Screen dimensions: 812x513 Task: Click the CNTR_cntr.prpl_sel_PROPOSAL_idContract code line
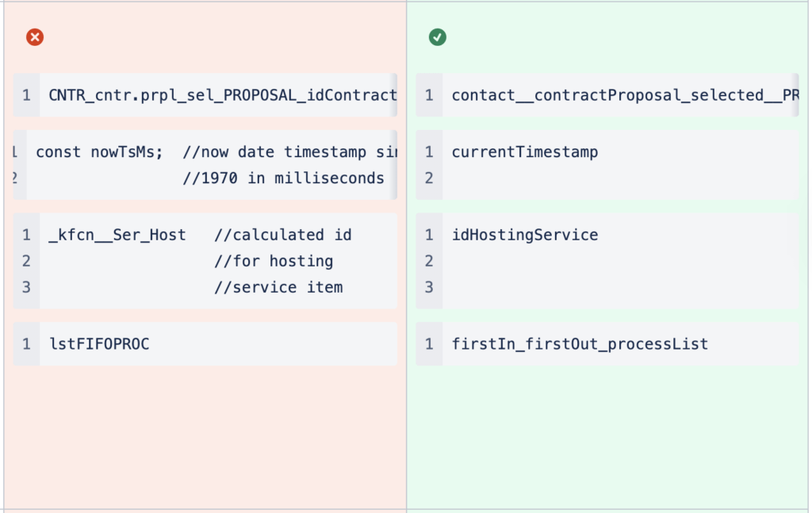coord(222,95)
